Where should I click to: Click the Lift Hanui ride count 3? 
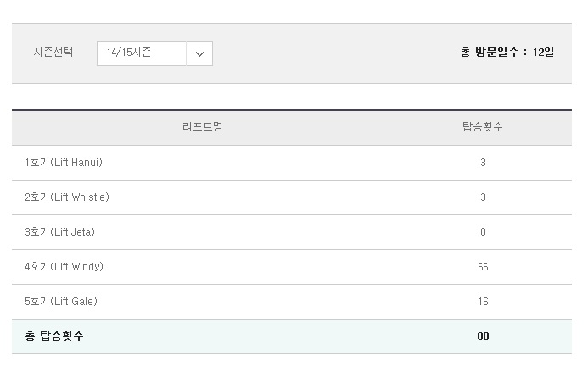(483, 163)
